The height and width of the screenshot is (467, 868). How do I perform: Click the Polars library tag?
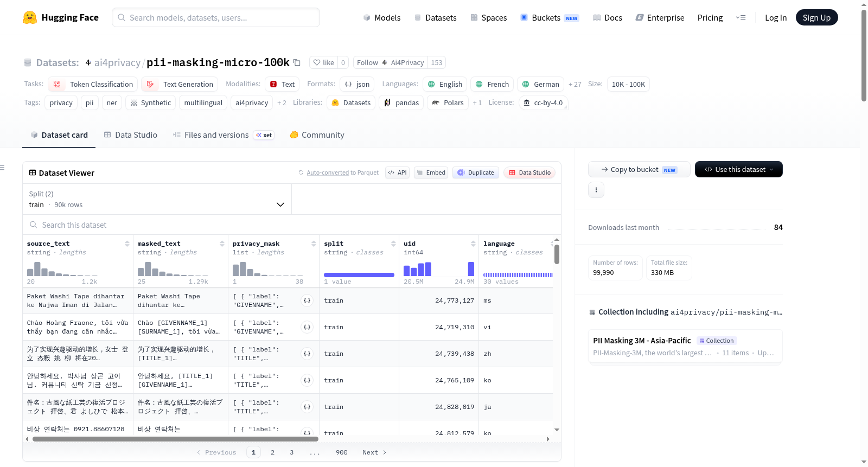point(448,103)
